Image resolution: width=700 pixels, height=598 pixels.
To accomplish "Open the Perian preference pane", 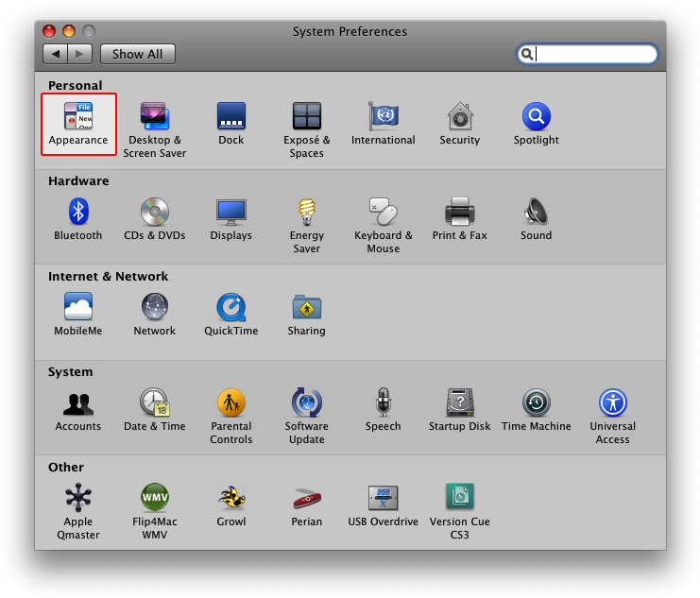I will tap(307, 505).
